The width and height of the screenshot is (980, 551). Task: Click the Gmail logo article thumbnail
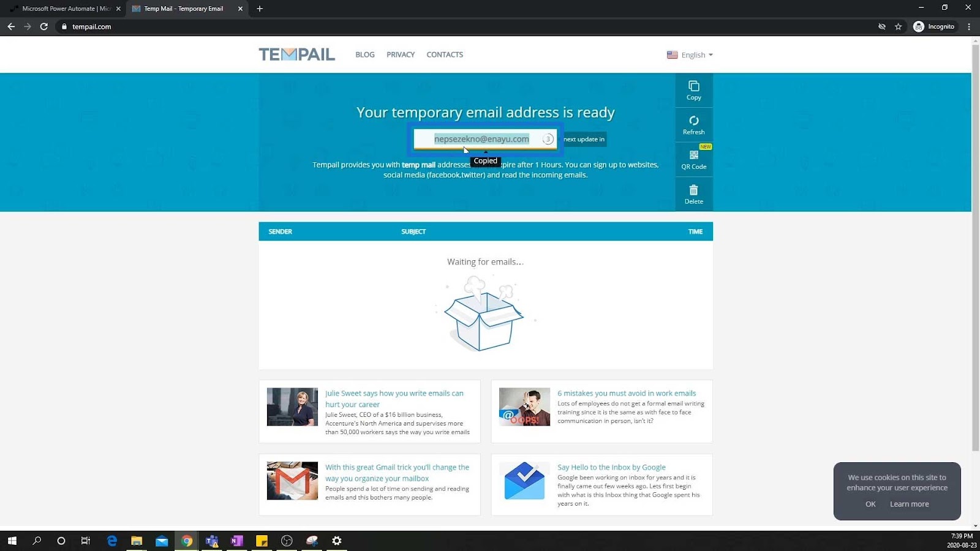coord(292,481)
